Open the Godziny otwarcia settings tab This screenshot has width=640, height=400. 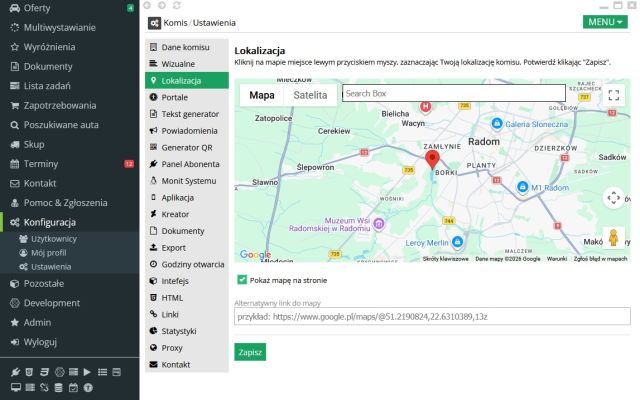point(190,264)
